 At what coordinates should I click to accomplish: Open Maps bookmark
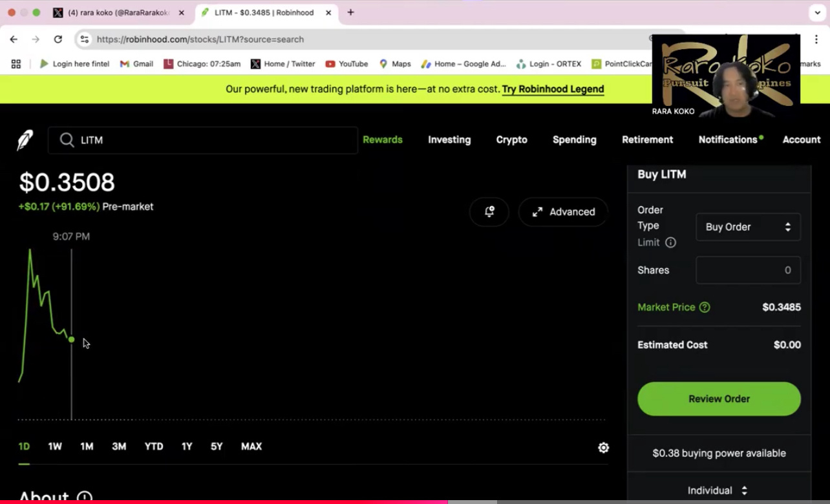394,64
